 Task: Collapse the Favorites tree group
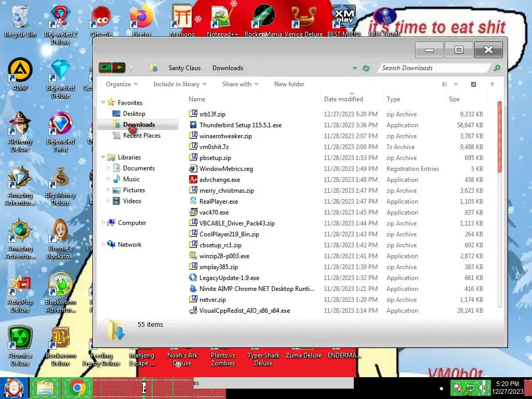pos(103,102)
